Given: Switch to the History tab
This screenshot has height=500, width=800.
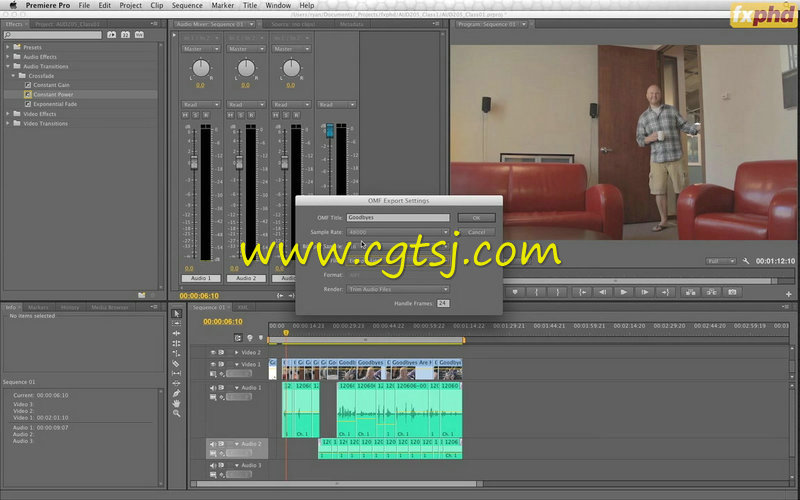Looking at the screenshot, I should coord(70,308).
